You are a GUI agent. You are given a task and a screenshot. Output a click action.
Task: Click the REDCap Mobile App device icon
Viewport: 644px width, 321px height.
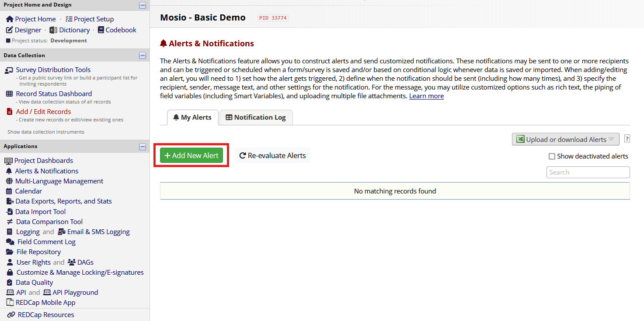[10, 303]
